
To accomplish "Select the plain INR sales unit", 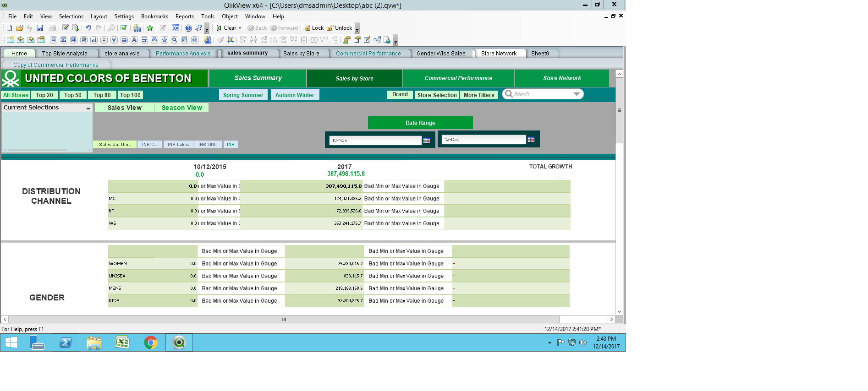I will 231,144.
